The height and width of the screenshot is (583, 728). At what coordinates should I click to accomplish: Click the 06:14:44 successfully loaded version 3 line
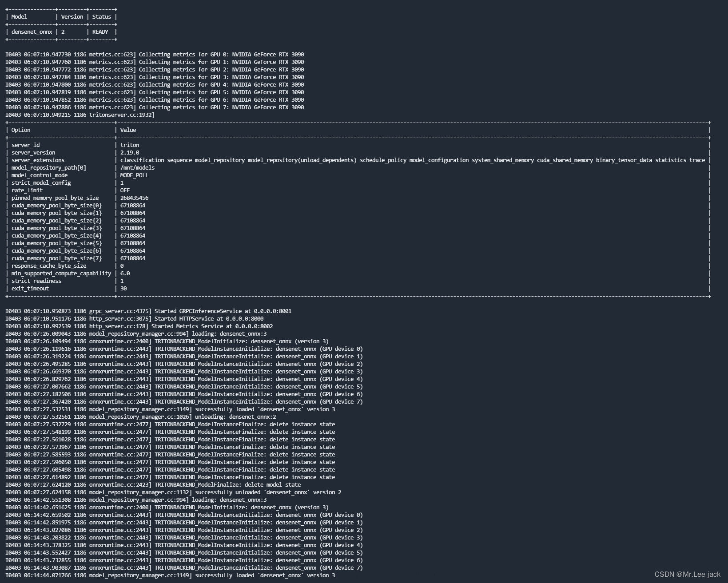coord(170,575)
